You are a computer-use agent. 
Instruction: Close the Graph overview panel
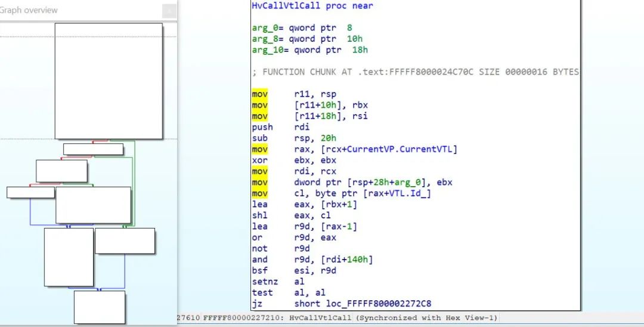coord(169,11)
